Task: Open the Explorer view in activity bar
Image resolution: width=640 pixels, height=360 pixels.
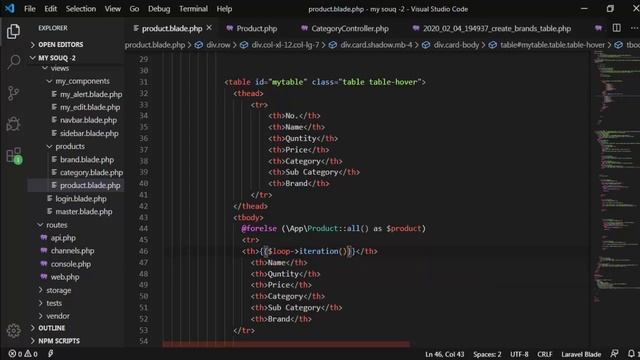Action: point(13,31)
